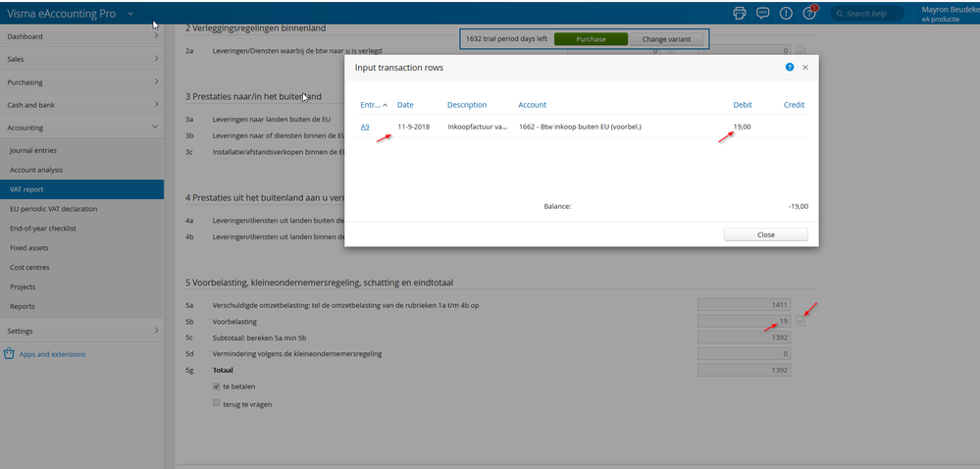
Task: Expand the Purchasing menu
Action: pyautogui.click(x=81, y=81)
